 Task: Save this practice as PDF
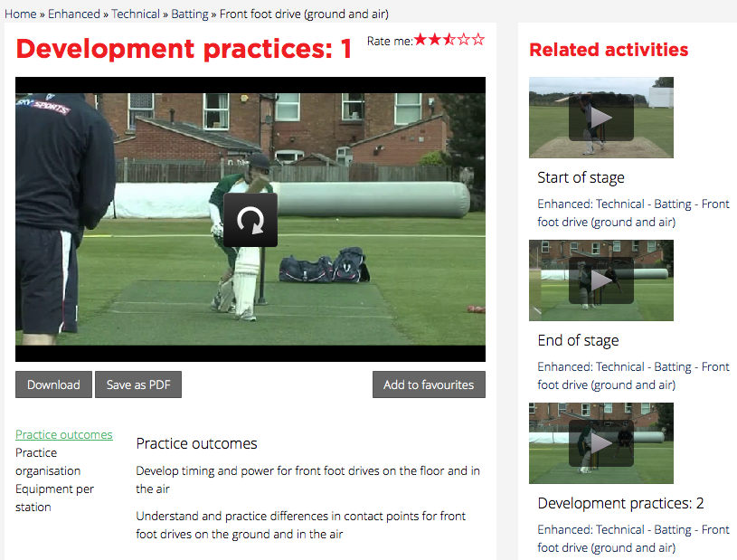138,384
